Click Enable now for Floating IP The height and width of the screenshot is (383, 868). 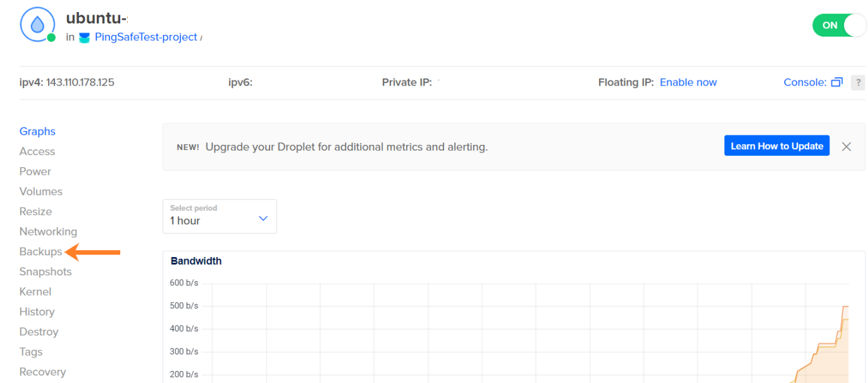coord(688,82)
